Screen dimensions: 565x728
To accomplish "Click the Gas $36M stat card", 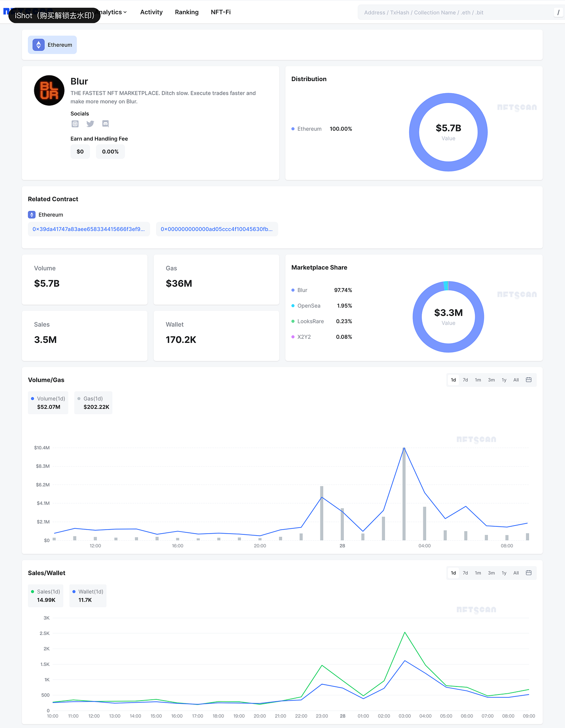I will point(216,280).
